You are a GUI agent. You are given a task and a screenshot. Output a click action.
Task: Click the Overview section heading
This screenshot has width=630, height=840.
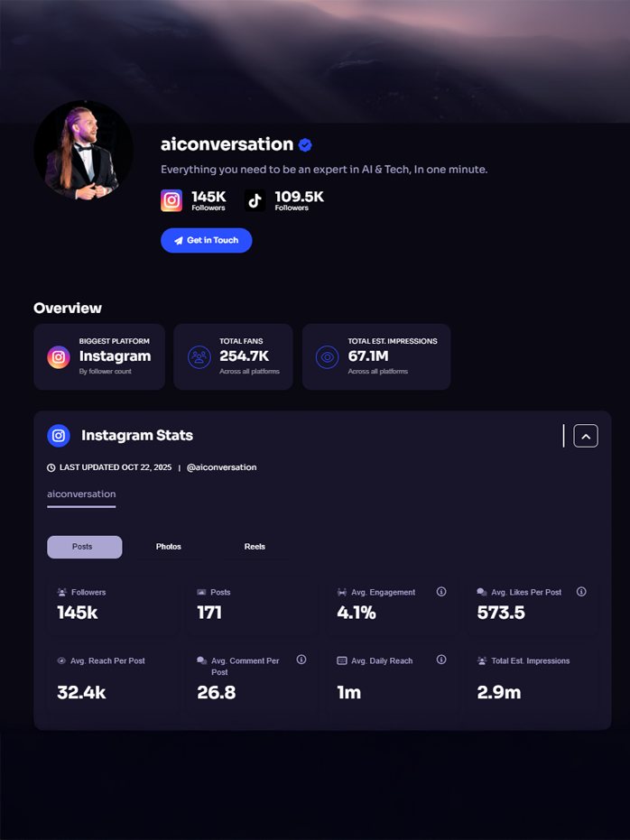(68, 308)
